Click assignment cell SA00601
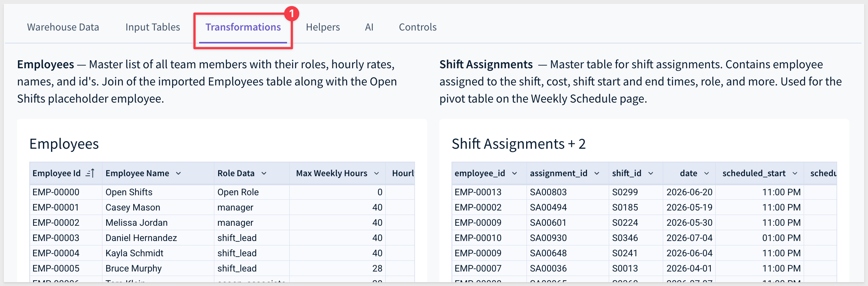The width and height of the screenshot is (868, 286). [x=568, y=223]
